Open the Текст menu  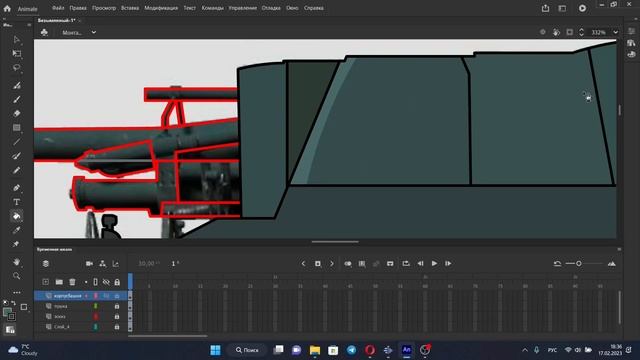tap(189, 8)
